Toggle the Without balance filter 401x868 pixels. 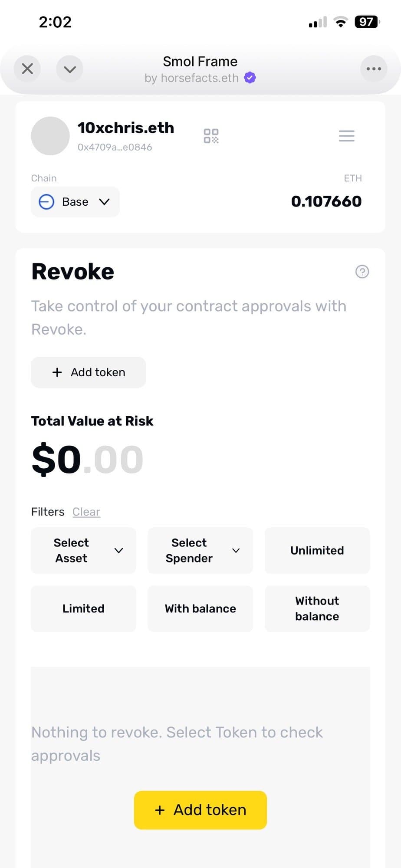317,608
